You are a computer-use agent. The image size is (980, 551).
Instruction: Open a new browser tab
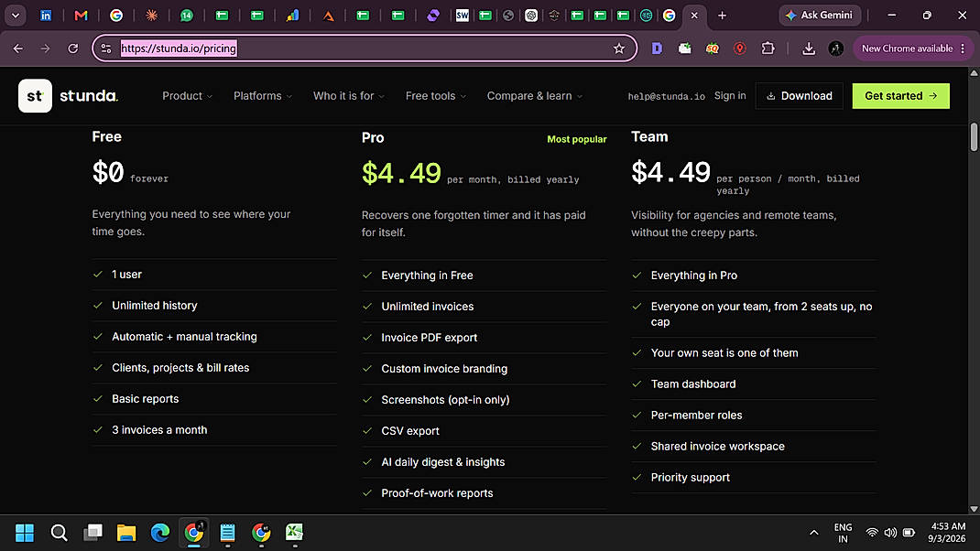coord(722,16)
